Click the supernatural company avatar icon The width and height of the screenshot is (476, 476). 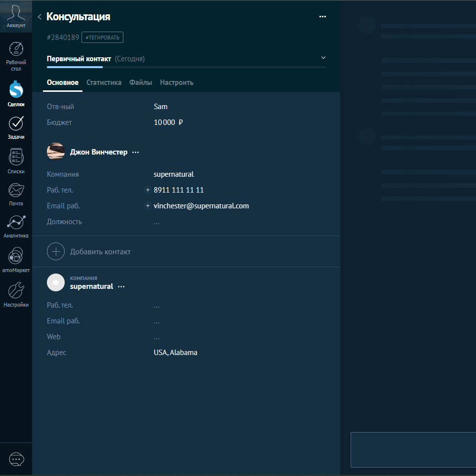(x=56, y=282)
